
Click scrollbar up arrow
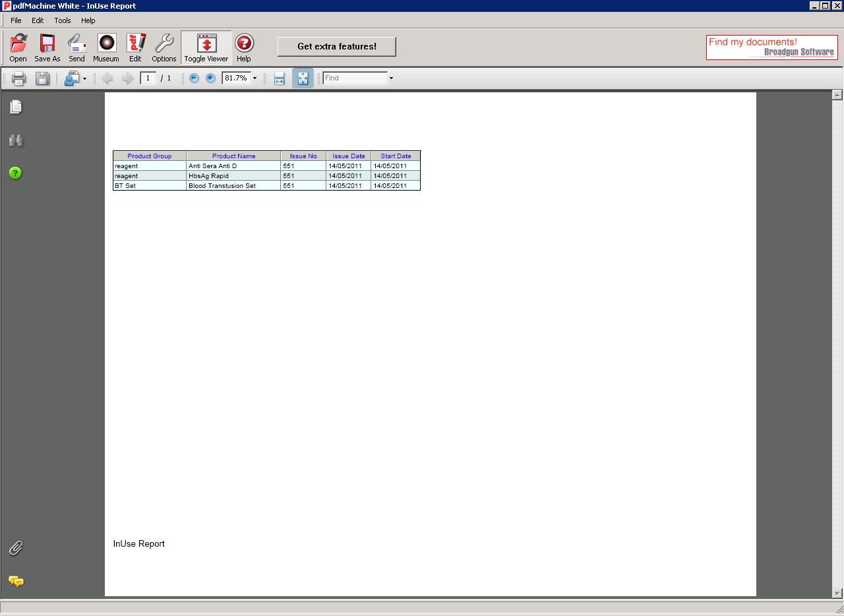[837, 95]
